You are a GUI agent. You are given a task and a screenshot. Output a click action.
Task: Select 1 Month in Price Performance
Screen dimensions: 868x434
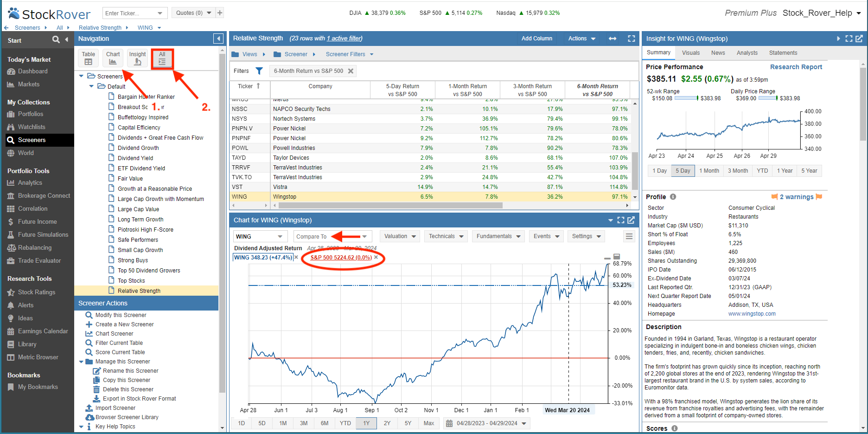click(709, 171)
